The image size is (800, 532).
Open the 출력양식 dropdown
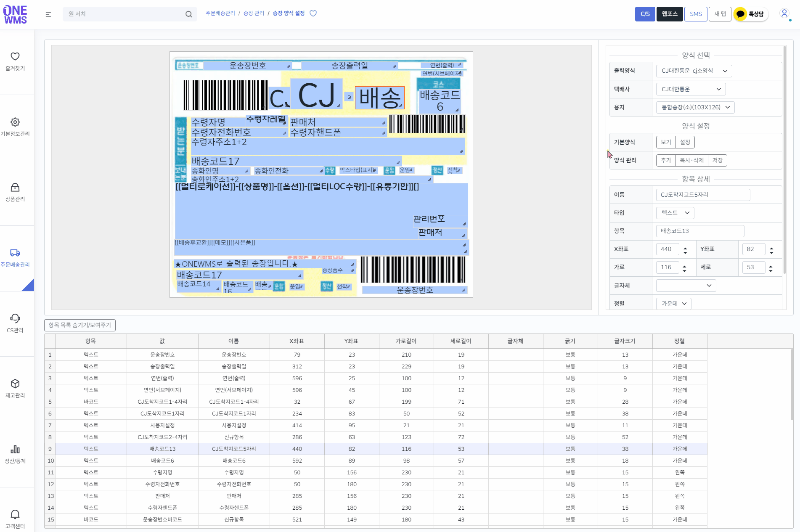694,71
